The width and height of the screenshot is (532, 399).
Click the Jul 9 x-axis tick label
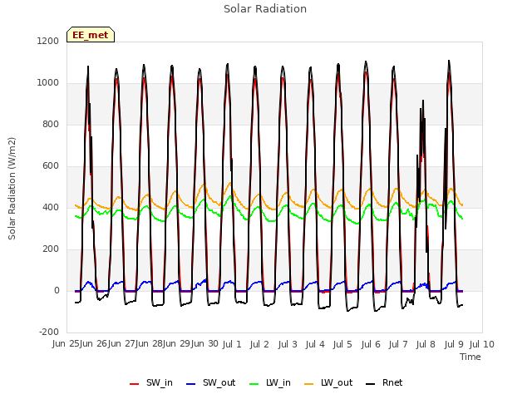point(454,344)
